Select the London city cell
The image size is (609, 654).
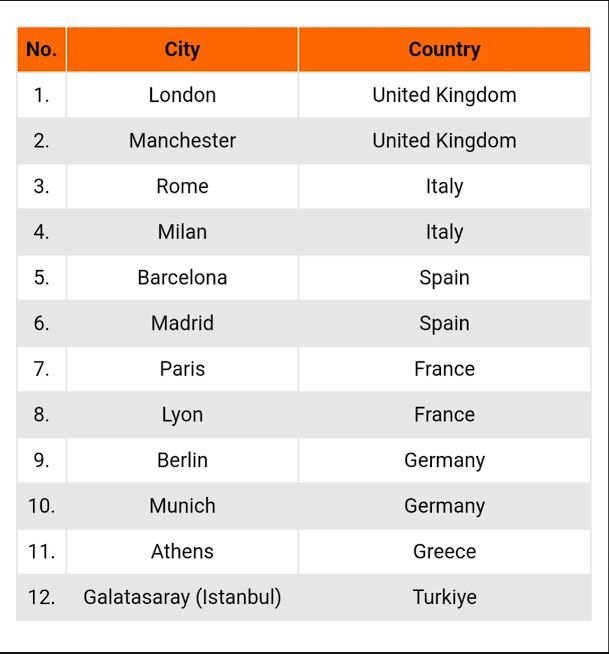point(182,95)
